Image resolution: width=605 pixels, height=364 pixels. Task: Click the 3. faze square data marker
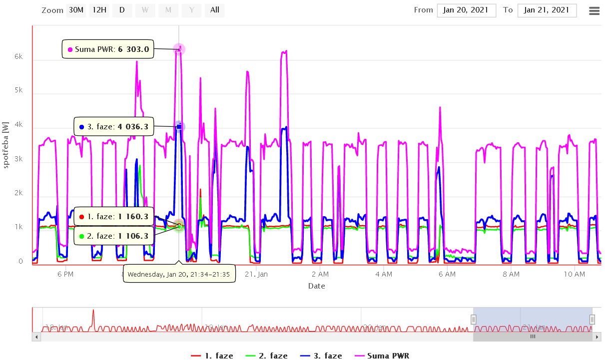click(x=179, y=127)
